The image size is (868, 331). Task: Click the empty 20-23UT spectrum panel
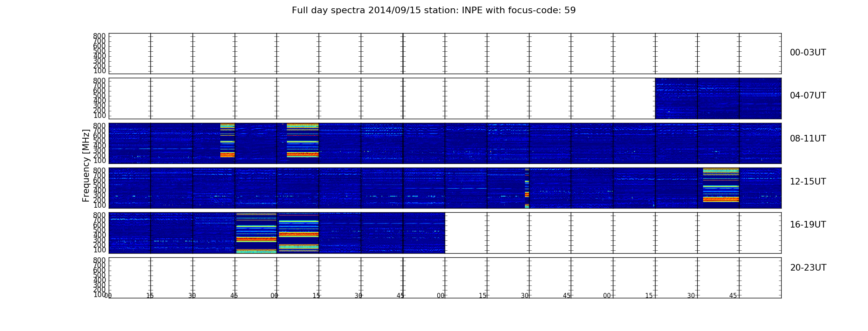(x=445, y=278)
